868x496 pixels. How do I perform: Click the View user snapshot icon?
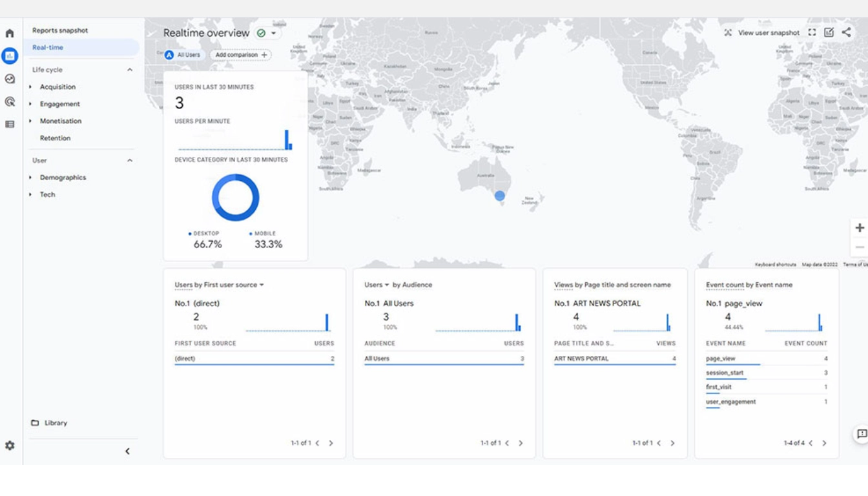(728, 33)
